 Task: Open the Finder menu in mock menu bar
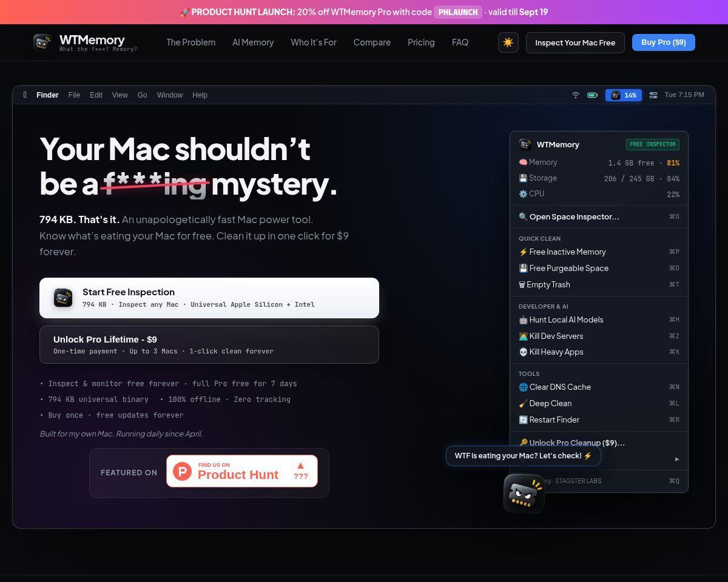coord(47,95)
